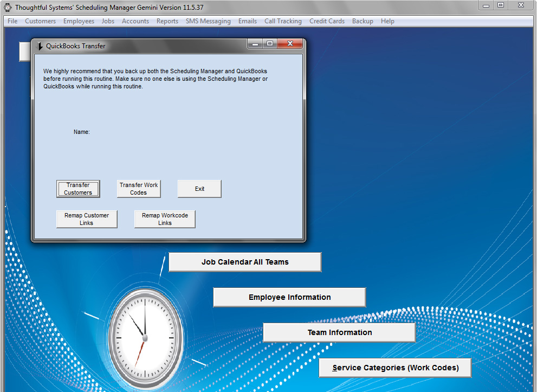Image resolution: width=537 pixels, height=392 pixels.
Task: Open the Accounts menu
Action: click(135, 21)
